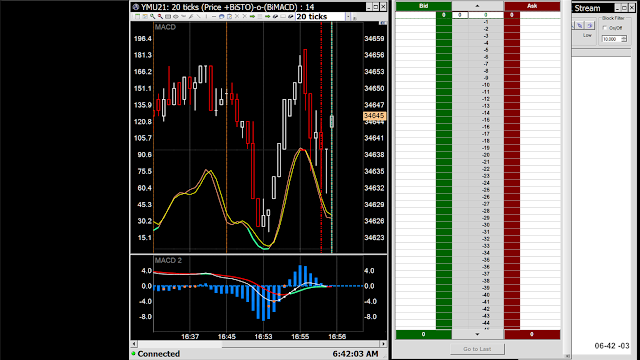The width and height of the screenshot is (640, 360).
Task: Click the ladder price row -40
Action: pos(485,295)
